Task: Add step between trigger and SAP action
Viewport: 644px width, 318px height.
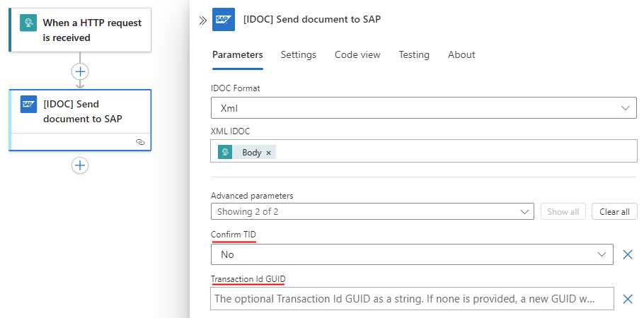Action: click(80, 71)
